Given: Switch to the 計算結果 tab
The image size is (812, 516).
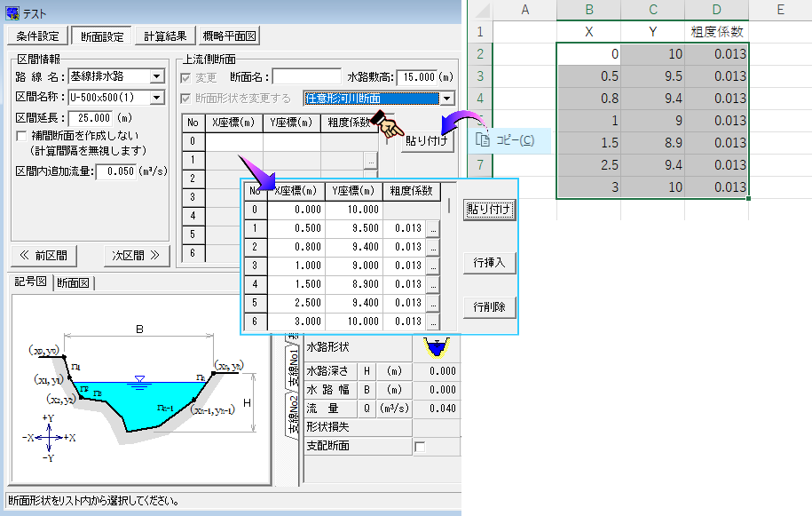Looking at the screenshot, I should point(166,36).
